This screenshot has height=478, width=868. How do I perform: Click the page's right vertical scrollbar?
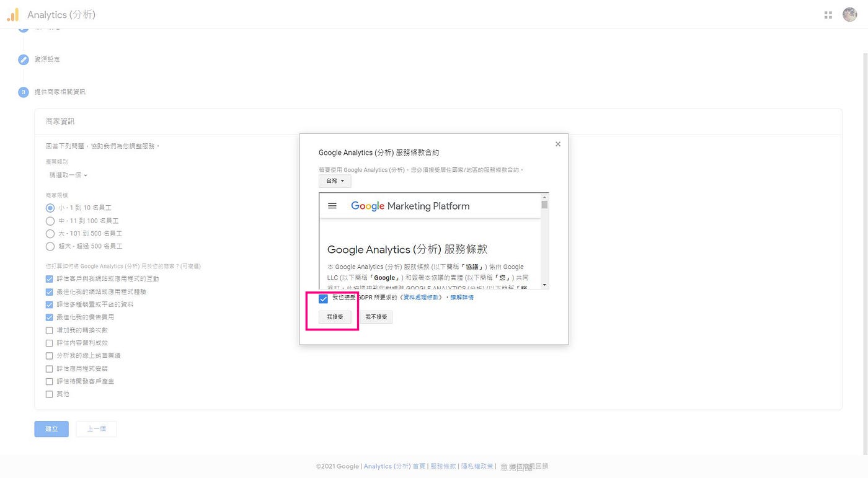(x=866, y=254)
